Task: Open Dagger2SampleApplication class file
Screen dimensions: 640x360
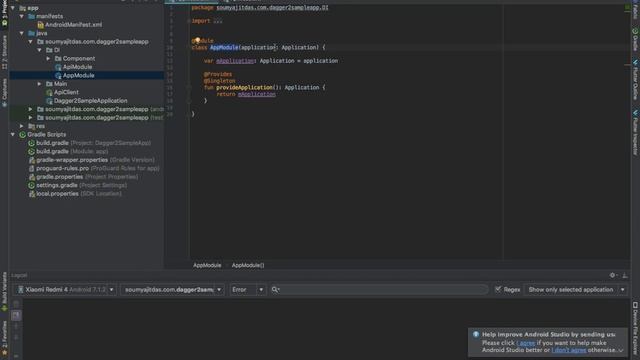Action: pos(91,101)
